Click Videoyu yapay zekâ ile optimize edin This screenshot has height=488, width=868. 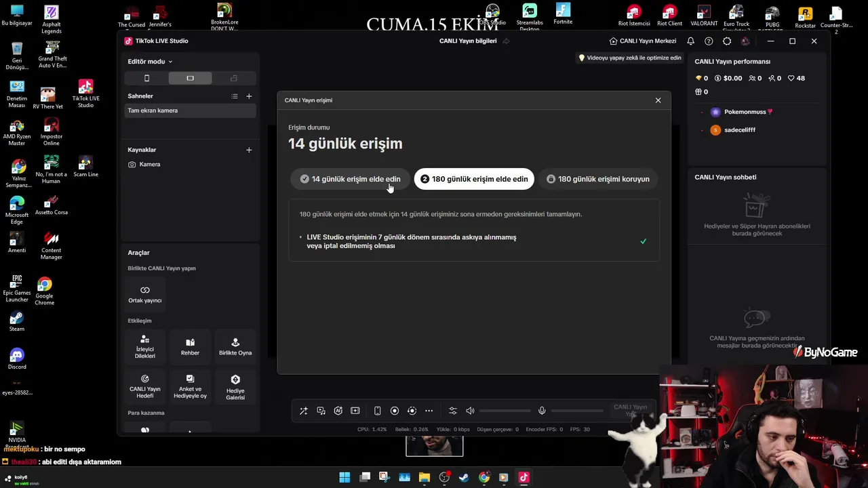(629, 58)
